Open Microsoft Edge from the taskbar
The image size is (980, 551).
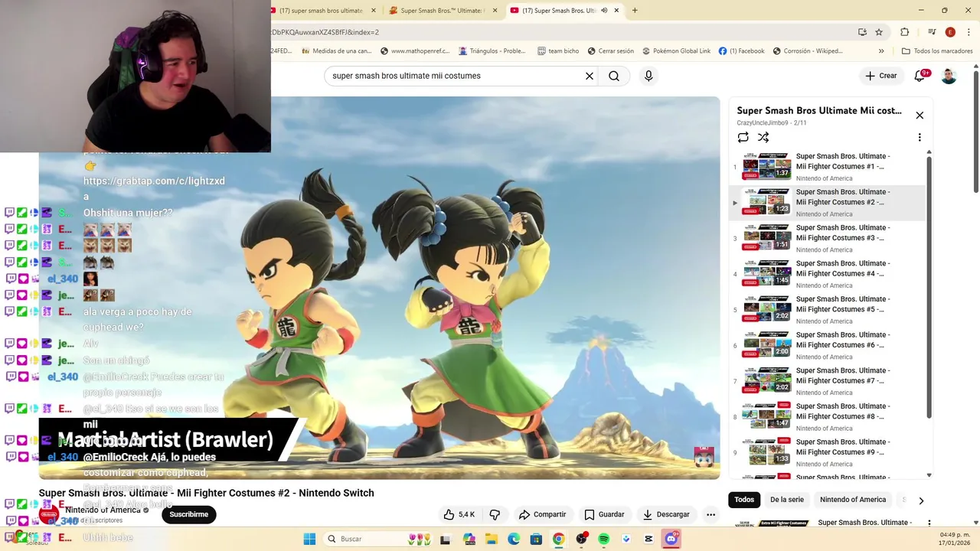tap(514, 539)
